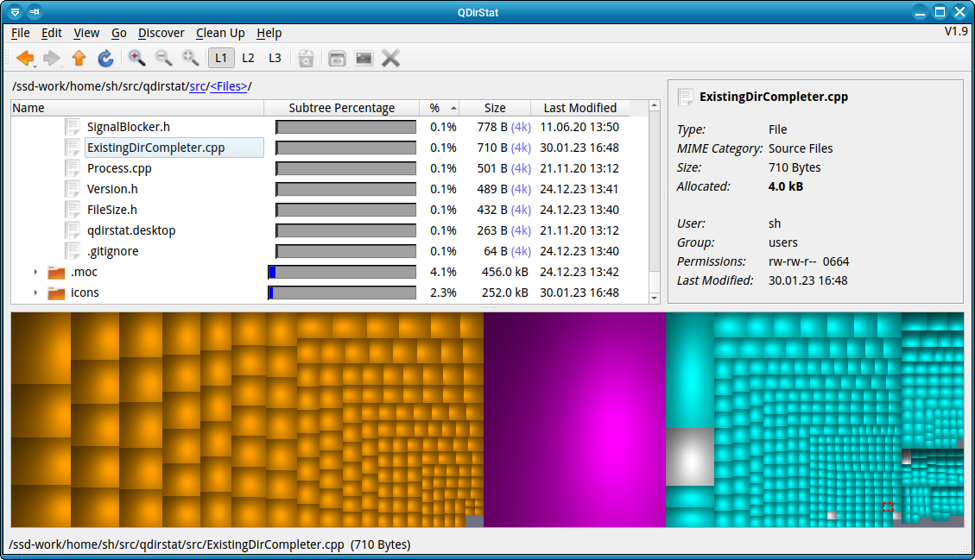Go forward with the gray right arrow
Viewport: 975px width, 560px height.
click(52, 58)
